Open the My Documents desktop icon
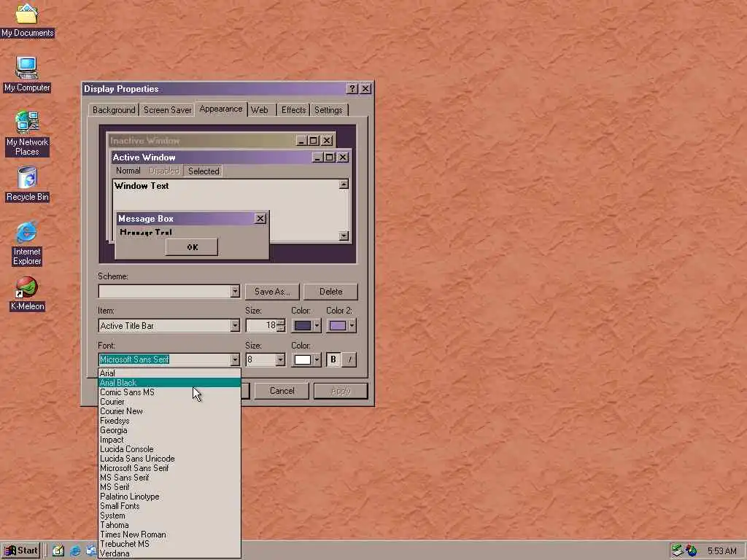Screen dimensions: 747x560 coord(27,20)
